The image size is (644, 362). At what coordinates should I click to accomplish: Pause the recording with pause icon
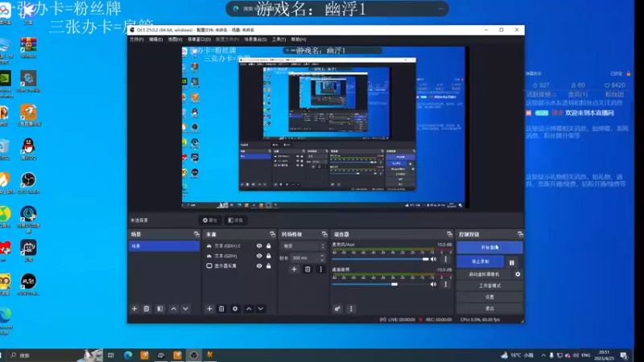coord(512,262)
